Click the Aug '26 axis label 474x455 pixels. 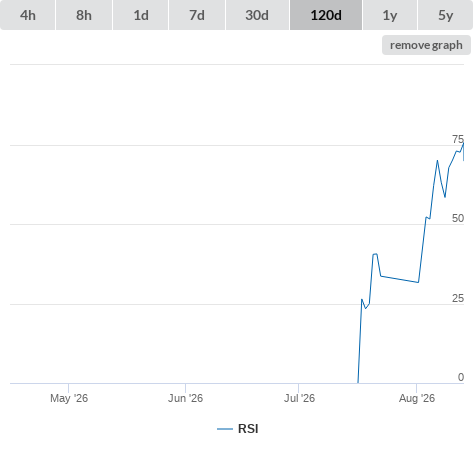point(417,398)
